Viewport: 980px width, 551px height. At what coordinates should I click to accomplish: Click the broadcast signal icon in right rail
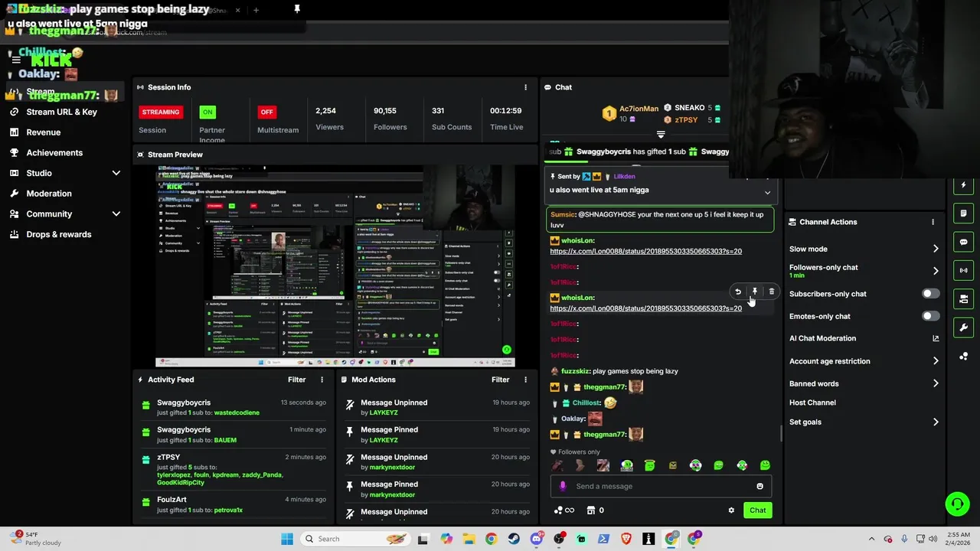coord(963,270)
